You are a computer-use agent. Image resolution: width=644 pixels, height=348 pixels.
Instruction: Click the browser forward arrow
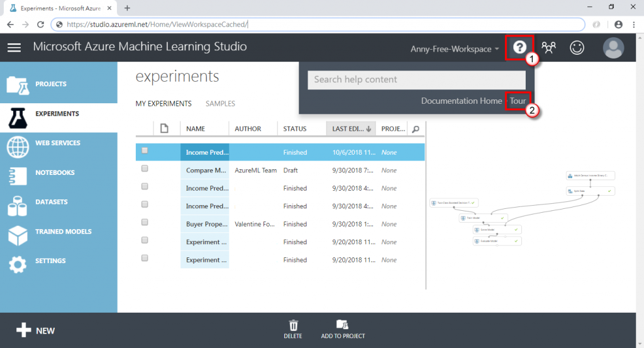coord(25,25)
